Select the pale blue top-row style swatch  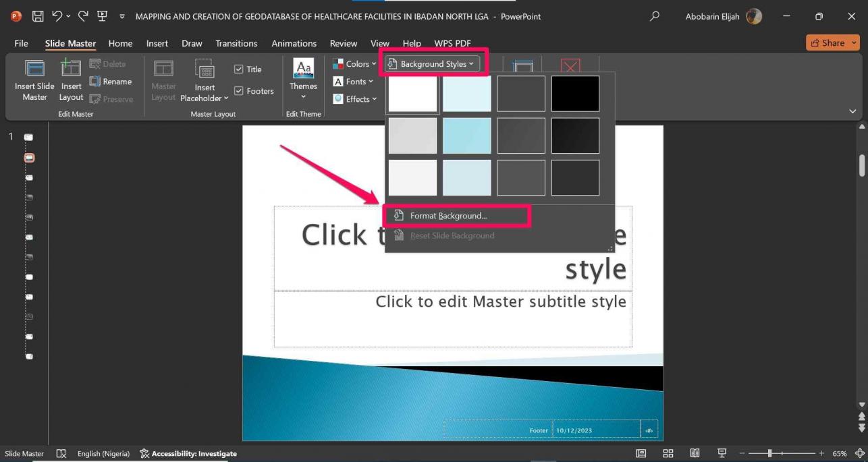click(x=466, y=94)
